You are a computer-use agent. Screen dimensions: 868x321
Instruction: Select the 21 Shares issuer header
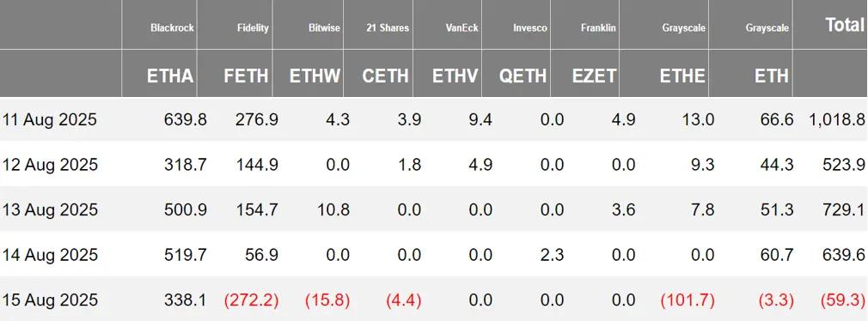388,27
